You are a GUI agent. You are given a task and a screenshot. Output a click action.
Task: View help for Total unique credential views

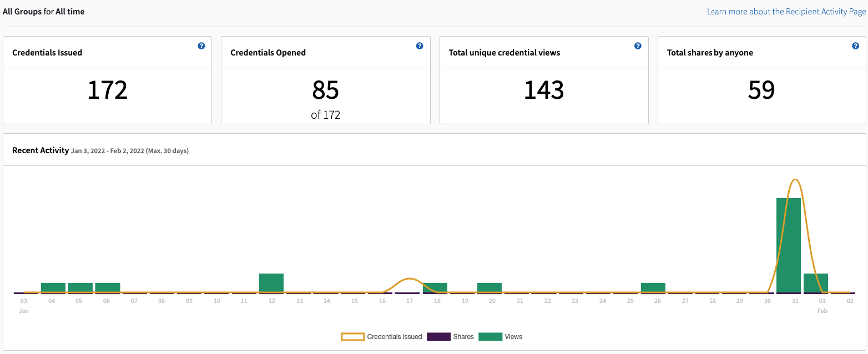pyautogui.click(x=638, y=46)
